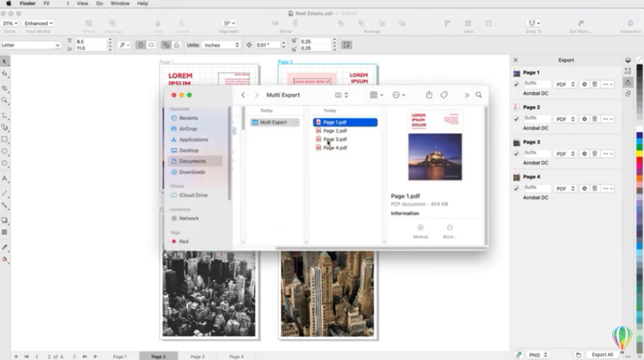Click the Alignment toolbar icon
644x360 pixels.
point(229,24)
